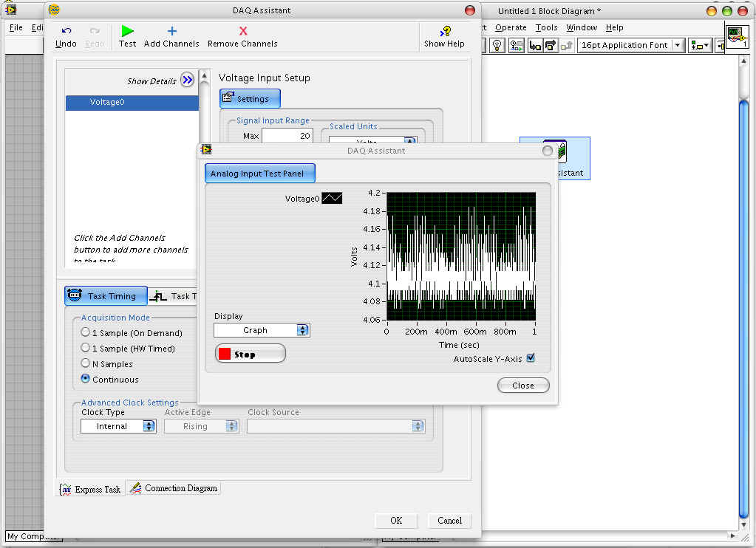Open the Display Graph dropdown
756x548 pixels.
point(262,330)
